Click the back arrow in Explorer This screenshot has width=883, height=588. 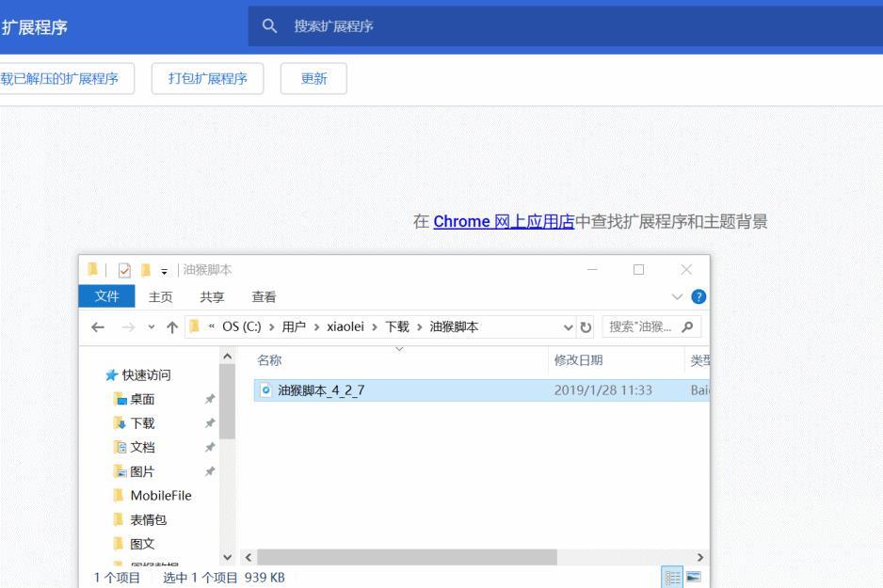tap(98, 326)
